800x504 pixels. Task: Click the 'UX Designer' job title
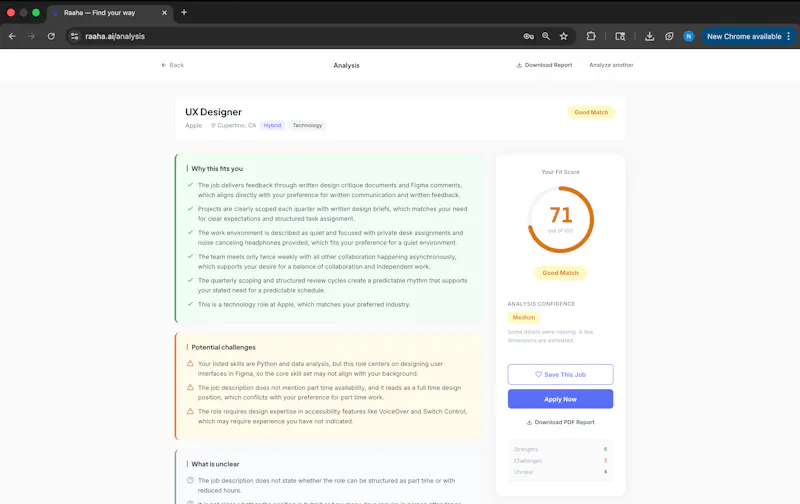[x=213, y=112]
